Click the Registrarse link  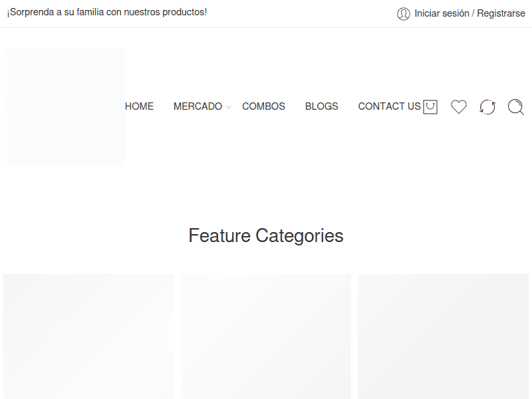(x=501, y=13)
